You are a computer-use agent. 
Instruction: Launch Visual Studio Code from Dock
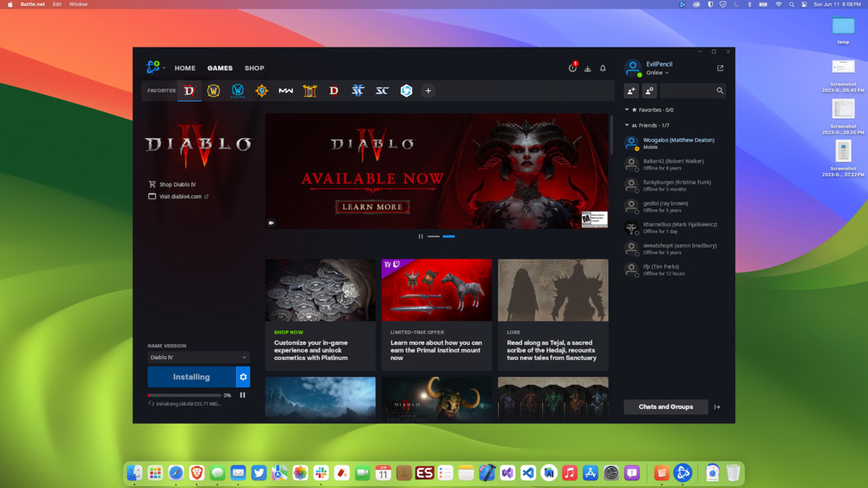528,473
